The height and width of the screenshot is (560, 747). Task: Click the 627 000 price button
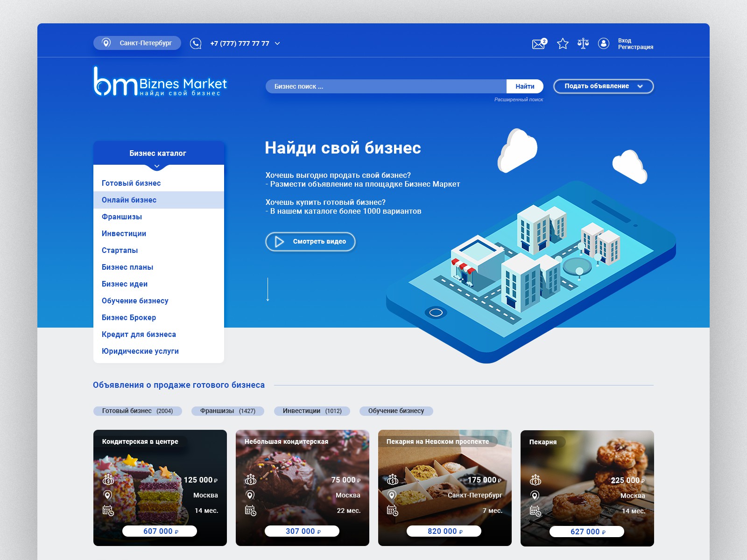pyautogui.click(x=587, y=532)
